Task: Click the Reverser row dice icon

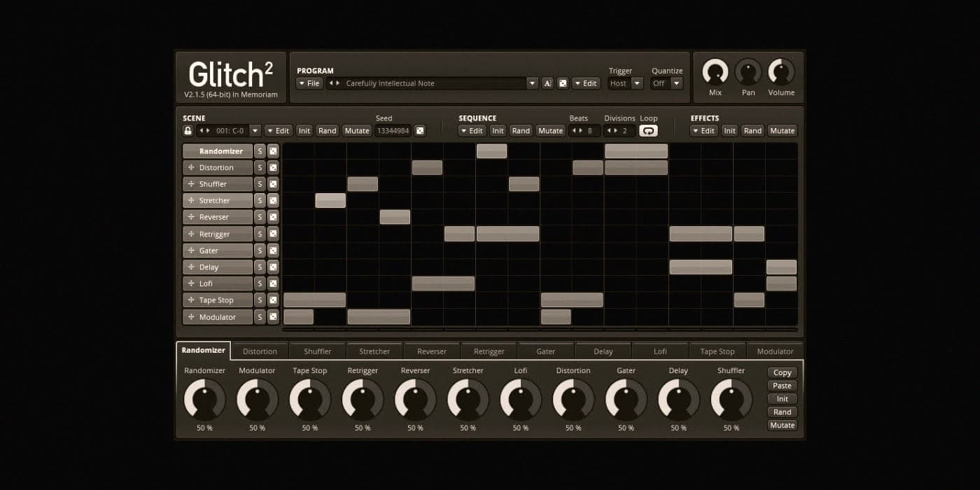Action: (273, 218)
